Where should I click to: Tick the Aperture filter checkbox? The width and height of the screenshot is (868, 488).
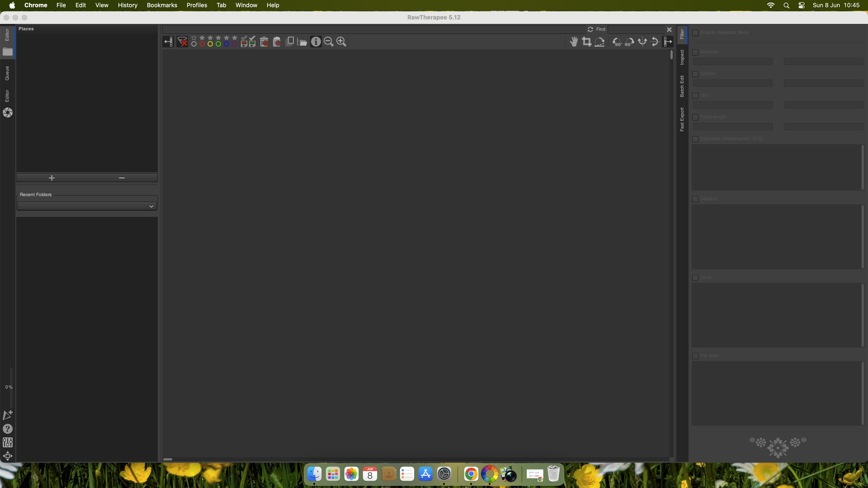pos(695,52)
